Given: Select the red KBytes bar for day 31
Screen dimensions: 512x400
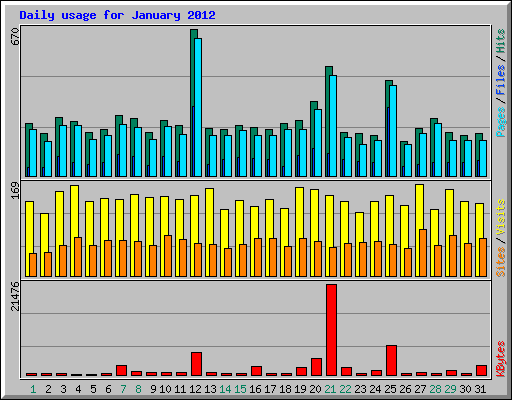Looking at the screenshot, I should (x=481, y=370).
